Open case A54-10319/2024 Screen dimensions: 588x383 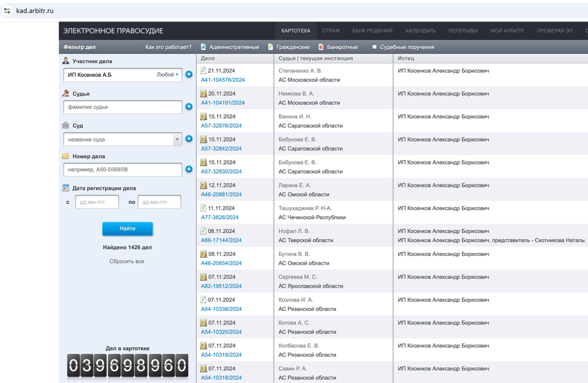click(x=221, y=355)
